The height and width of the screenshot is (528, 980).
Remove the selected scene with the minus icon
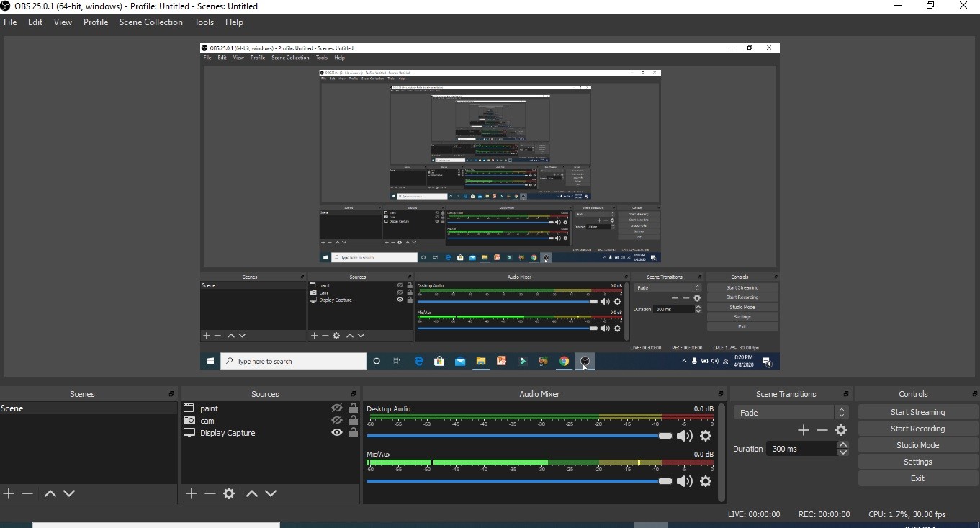(x=27, y=493)
